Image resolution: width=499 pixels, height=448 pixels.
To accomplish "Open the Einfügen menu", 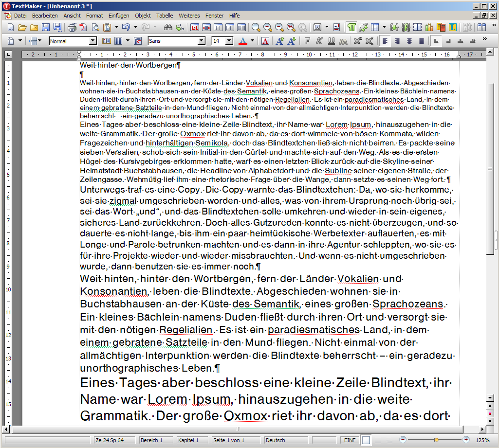I will click(x=119, y=16).
